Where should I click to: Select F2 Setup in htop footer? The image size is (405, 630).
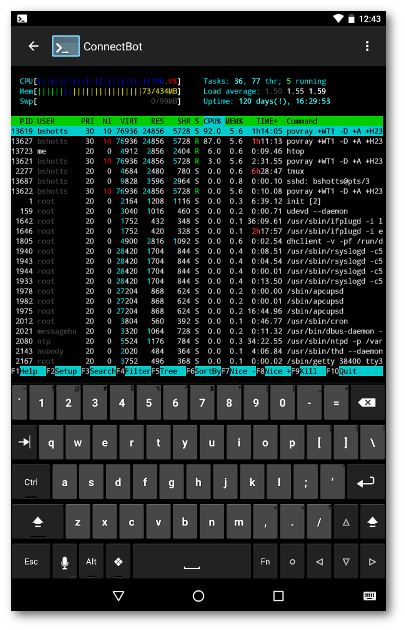tap(63, 371)
